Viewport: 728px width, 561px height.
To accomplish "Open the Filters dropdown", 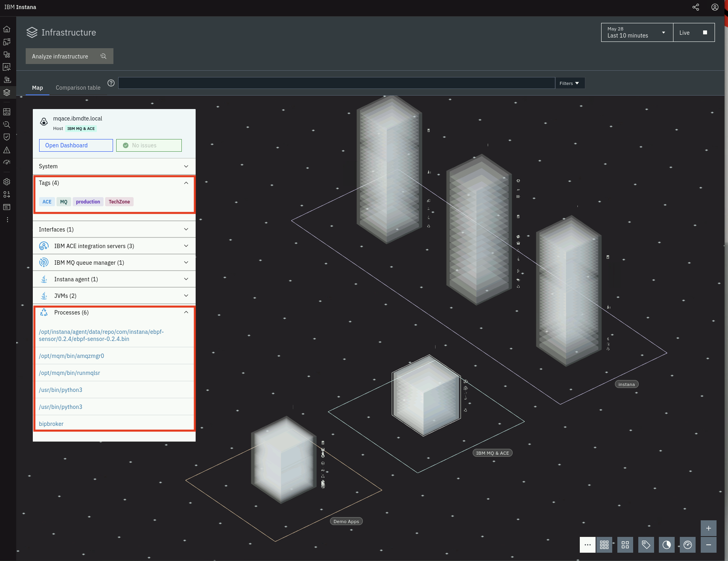I will 570,83.
